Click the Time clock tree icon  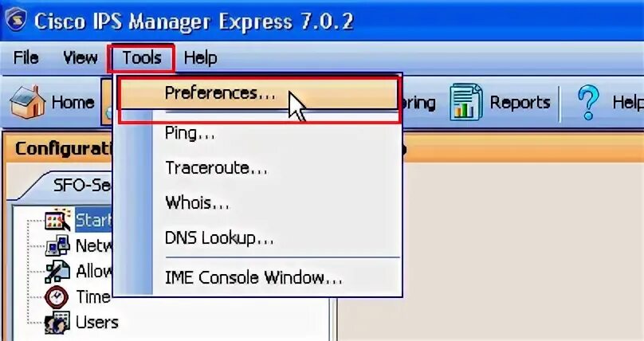coord(57,297)
